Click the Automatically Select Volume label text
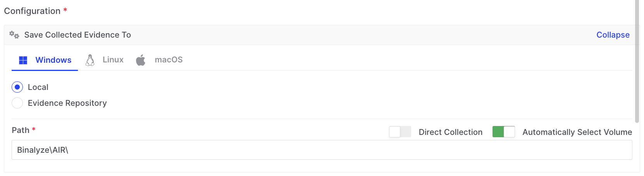Image resolution: width=644 pixels, height=176 pixels. point(577,132)
